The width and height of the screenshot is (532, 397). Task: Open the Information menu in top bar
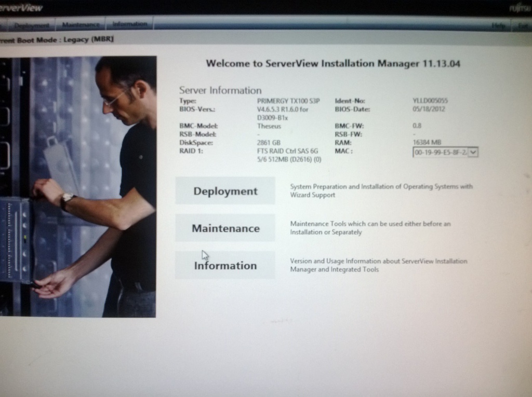pyautogui.click(x=129, y=24)
